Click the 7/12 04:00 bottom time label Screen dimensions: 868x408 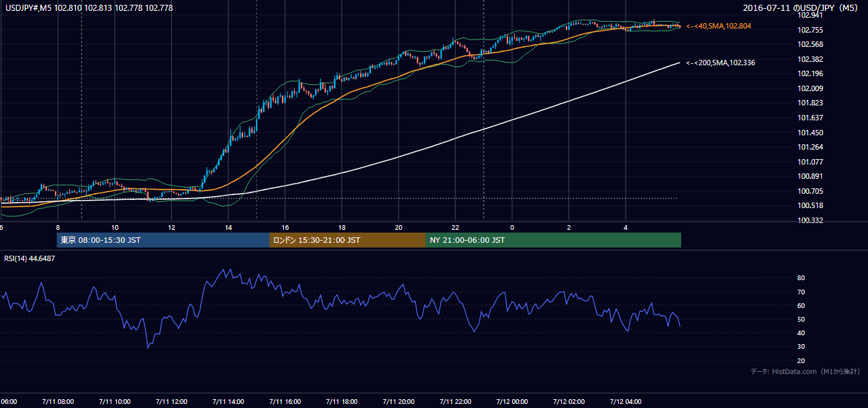point(626,401)
